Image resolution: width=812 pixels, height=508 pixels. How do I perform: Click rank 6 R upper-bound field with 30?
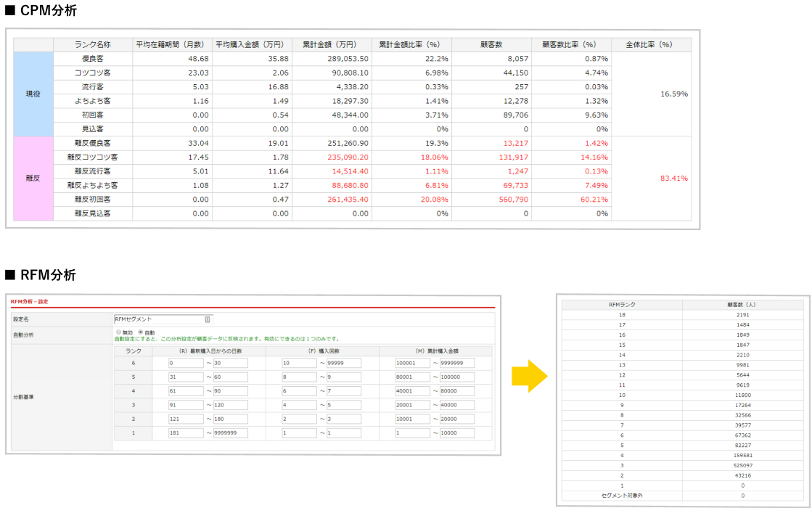[231, 363]
